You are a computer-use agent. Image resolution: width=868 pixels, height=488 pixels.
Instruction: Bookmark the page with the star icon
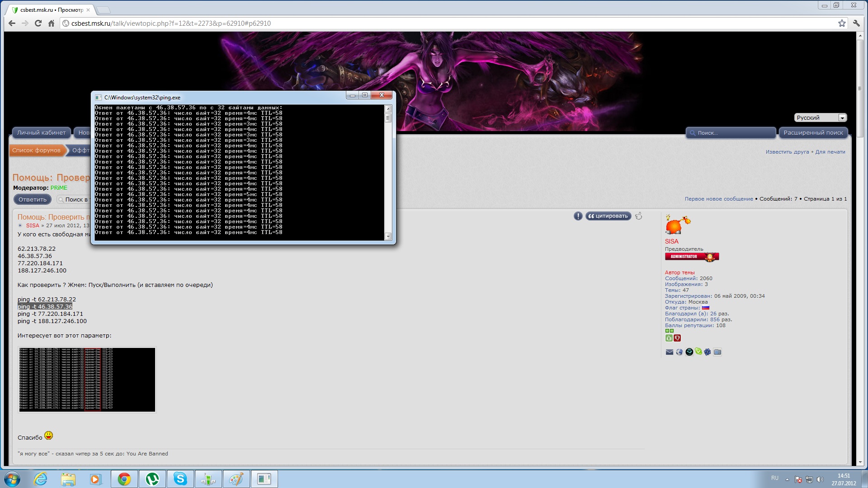coord(841,23)
